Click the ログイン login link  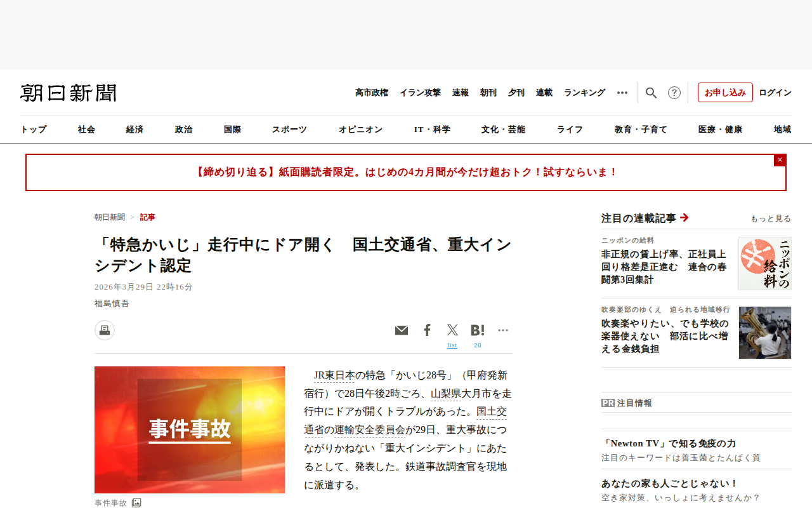pyautogui.click(x=775, y=93)
